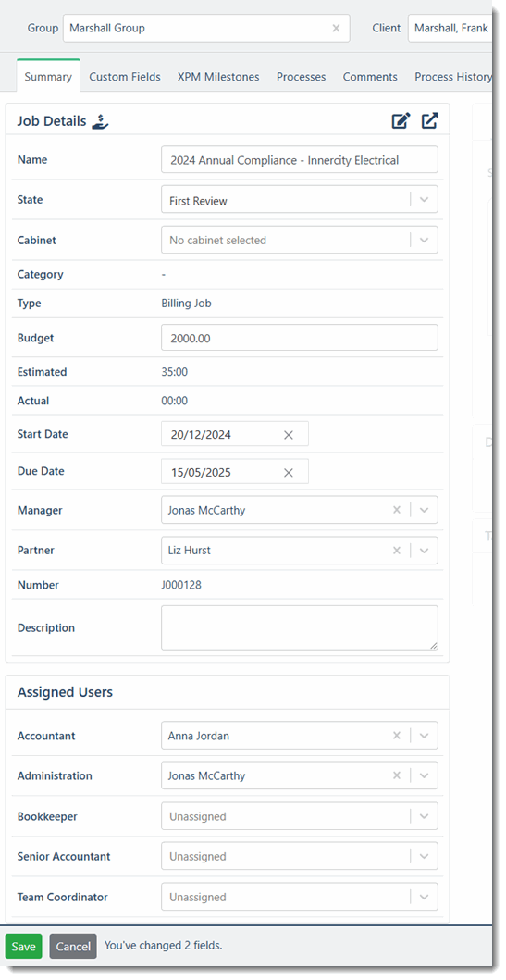The height and width of the screenshot is (980, 506).
Task: Remove Liz Hurst from Partner field
Action: 397,551
